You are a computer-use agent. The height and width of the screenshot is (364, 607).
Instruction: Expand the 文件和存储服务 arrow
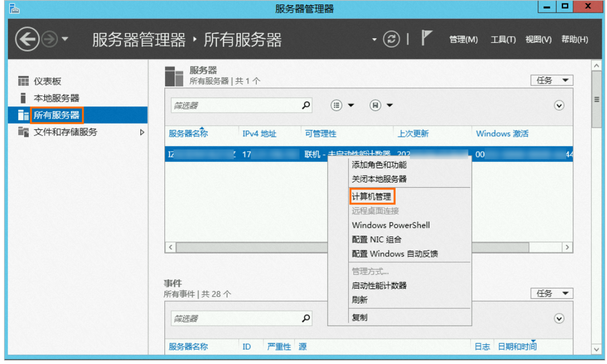pos(142,132)
